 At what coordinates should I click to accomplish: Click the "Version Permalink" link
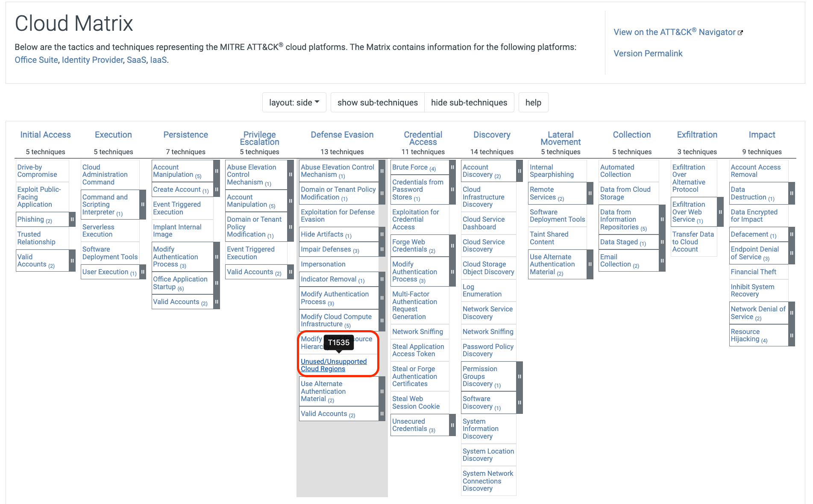pyautogui.click(x=648, y=53)
